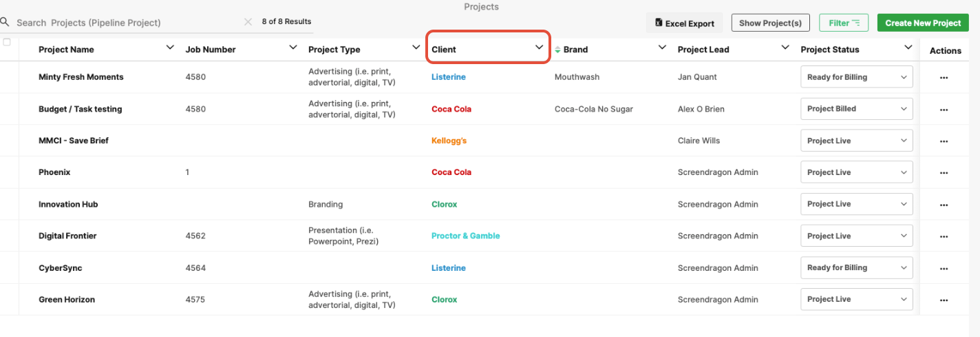The height and width of the screenshot is (337, 980).
Task: Click the Actions column header
Action: click(x=946, y=50)
